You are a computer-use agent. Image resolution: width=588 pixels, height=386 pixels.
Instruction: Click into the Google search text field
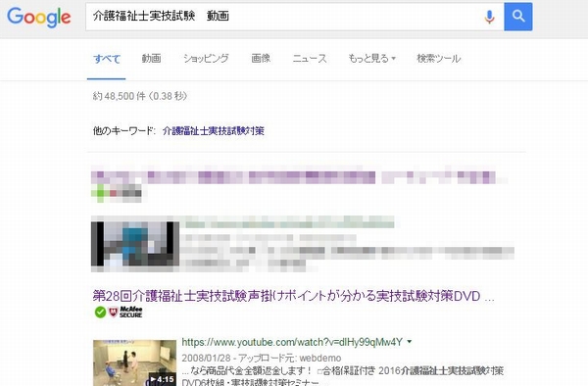[x=285, y=17]
